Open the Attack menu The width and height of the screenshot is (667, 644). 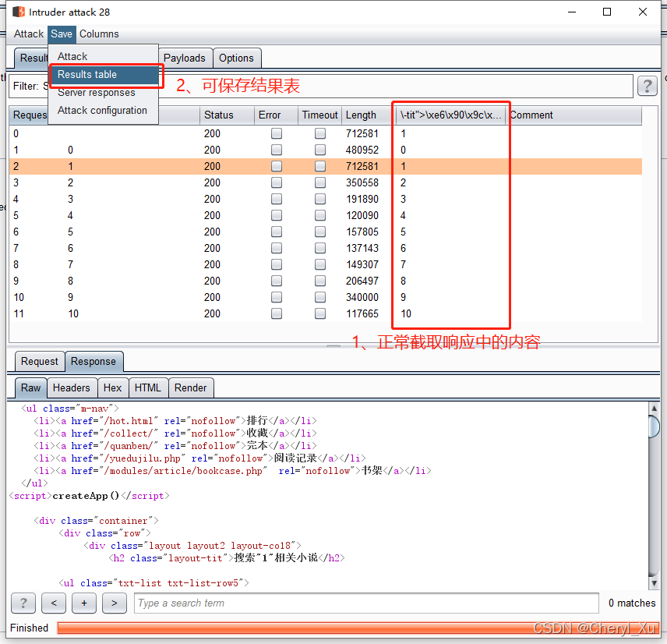tap(29, 34)
